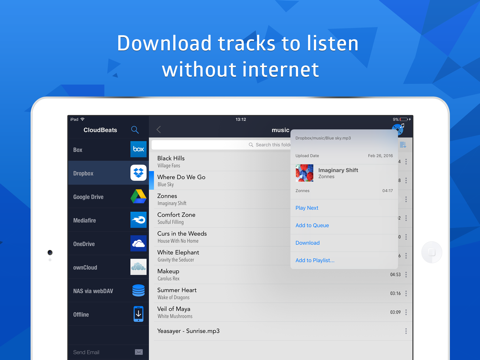This screenshot has height=360, width=480.
Task: Open search with the magnifier icon beside CloudBeats
Action: pos(135,130)
